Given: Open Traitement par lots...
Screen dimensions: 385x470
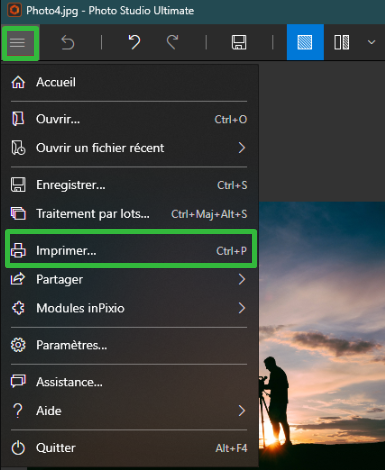Looking at the screenshot, I should tap(129, 213).
